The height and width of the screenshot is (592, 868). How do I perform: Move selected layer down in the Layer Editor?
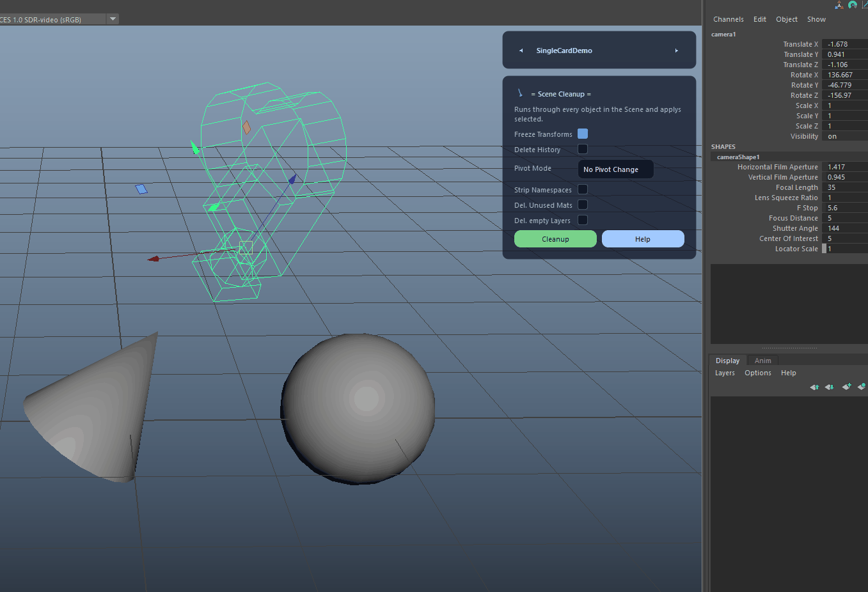[x=830, y=387]
